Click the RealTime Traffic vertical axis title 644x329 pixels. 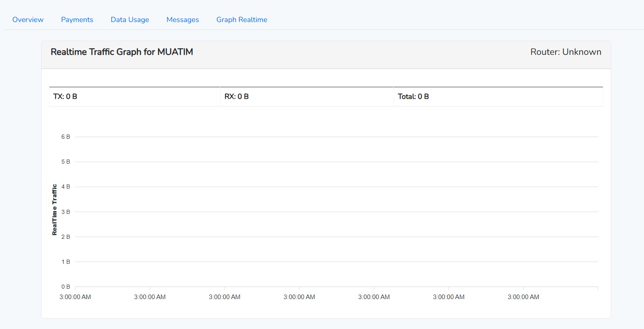[54, 210]
